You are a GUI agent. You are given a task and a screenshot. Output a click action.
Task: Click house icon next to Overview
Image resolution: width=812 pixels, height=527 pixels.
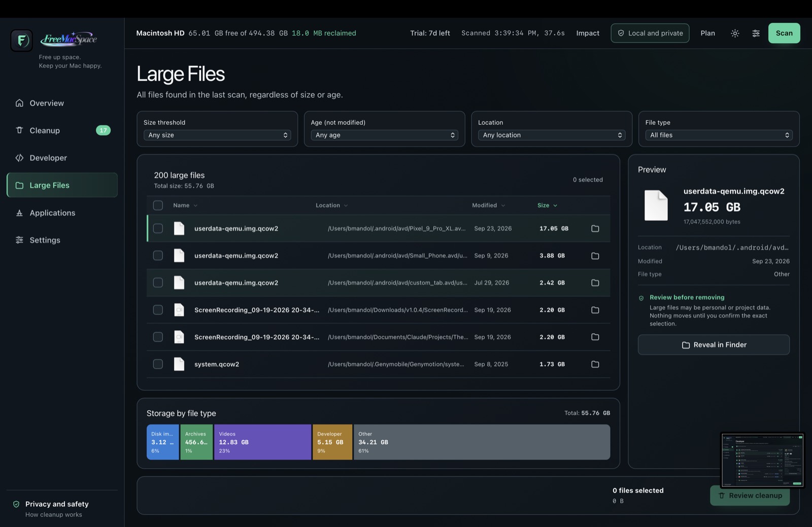(x=19, y=103)
